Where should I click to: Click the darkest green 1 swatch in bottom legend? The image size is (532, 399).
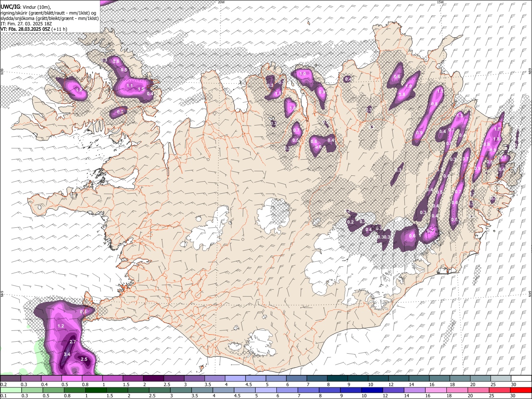pyautogui.click(x=96, y=390)
